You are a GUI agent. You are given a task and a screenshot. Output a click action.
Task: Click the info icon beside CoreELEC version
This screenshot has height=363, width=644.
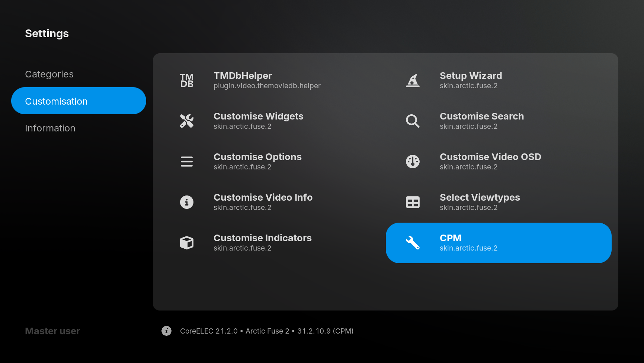[166, 331]
